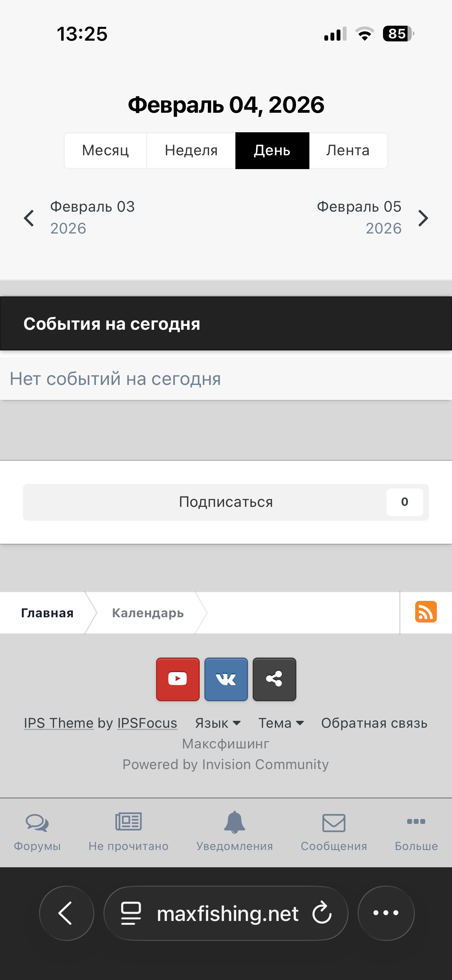
Task: Open the Больше three-dots menu
Action: click(x=416, y=831)
